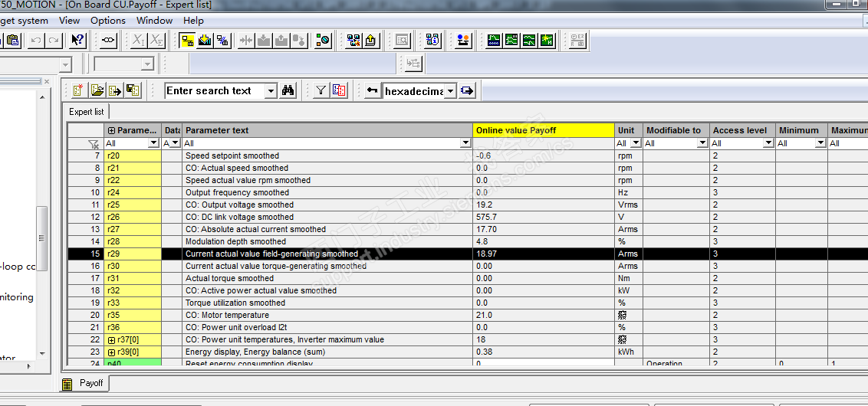Open the Window menu
Image resolution: width=868 pixels, height=406 pixels.
154,21
